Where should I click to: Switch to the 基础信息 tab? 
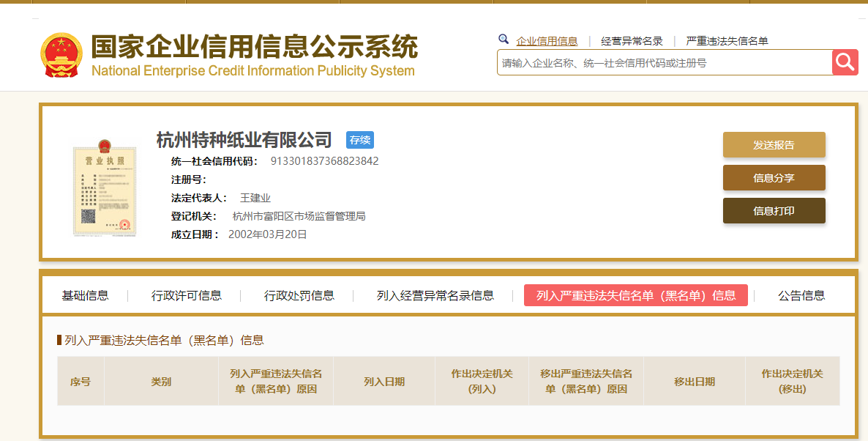coord(85,295)
